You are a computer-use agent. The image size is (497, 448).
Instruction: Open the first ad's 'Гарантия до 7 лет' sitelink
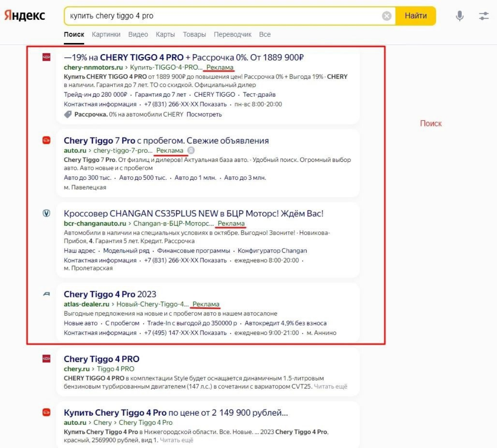tap(161, 94)
